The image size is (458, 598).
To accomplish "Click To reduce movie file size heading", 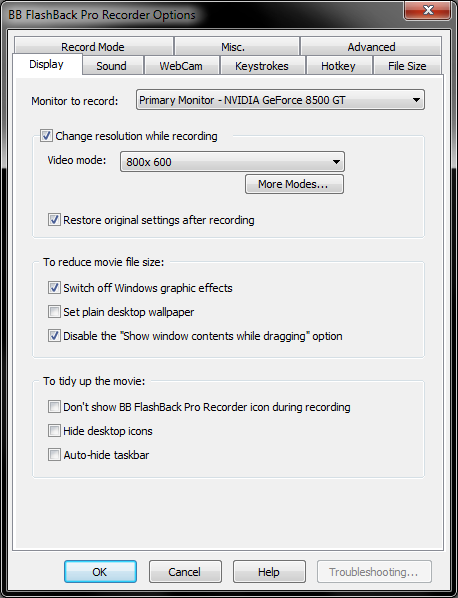I will click(x=103, y=262).
